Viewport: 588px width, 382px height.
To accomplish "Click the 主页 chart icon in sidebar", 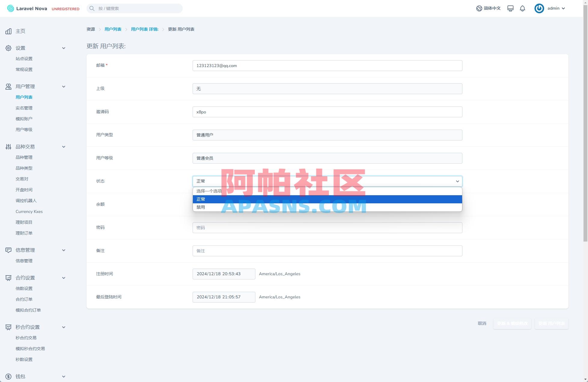I will tap(8, 31).
